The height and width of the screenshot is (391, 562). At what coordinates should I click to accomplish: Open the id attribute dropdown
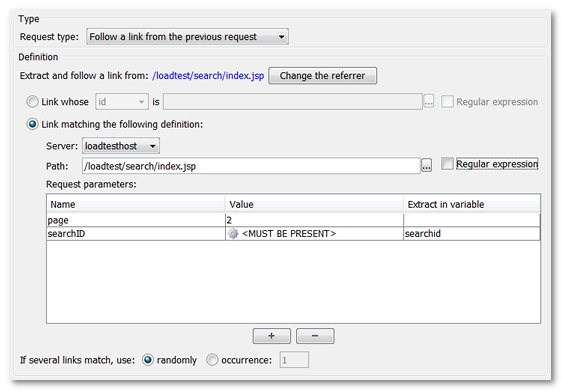coord(122,102)
